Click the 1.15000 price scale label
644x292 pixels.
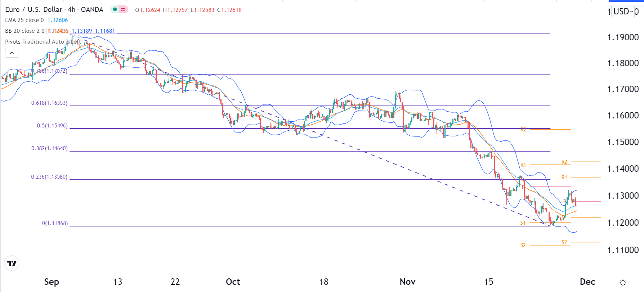point(623,142)
